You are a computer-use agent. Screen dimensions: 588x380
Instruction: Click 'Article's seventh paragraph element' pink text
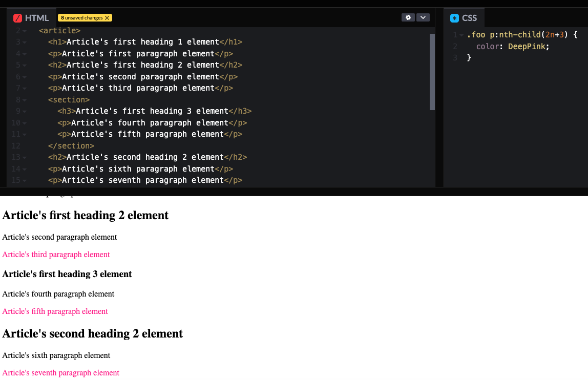click(60, 372)
